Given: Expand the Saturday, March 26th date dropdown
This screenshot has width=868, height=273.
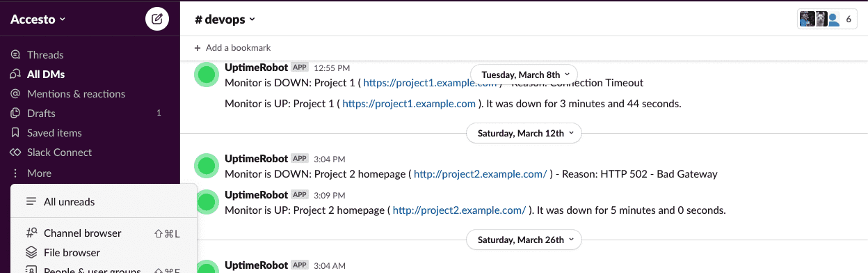Looking at the screenshot, I should [524, 240].
